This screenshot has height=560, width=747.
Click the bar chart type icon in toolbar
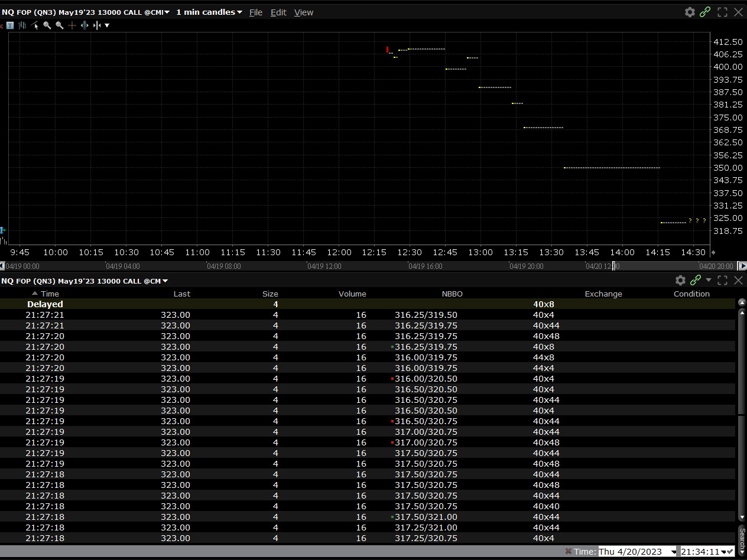click(22, 25)
